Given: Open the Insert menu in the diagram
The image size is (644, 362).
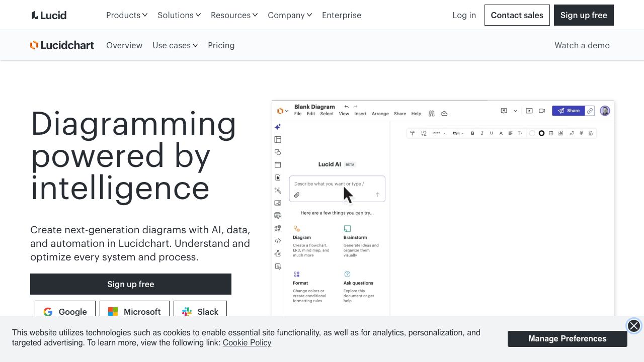Looking at the screenshot, I should tap(360, 114).
